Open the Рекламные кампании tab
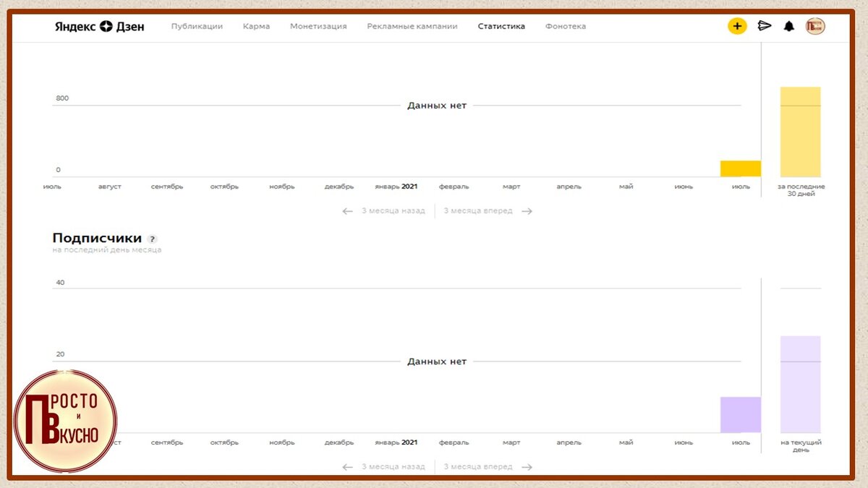This screenshot has height=488, width=868. 412,26
